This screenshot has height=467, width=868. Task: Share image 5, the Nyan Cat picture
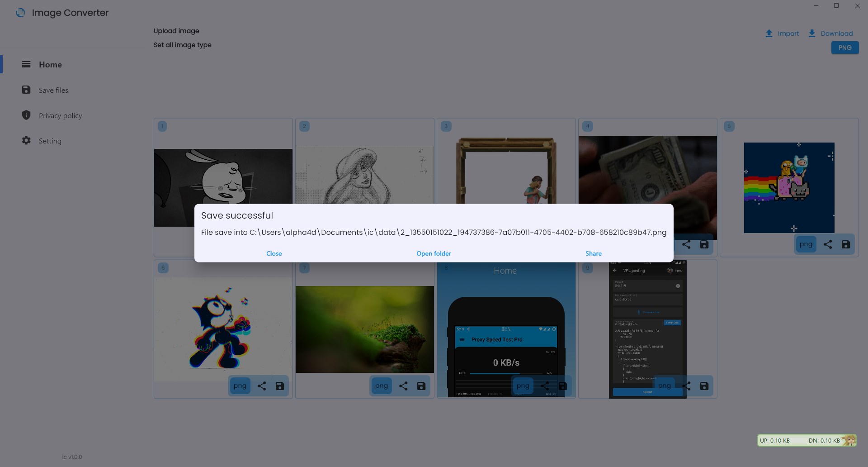[x=828, y=244]
